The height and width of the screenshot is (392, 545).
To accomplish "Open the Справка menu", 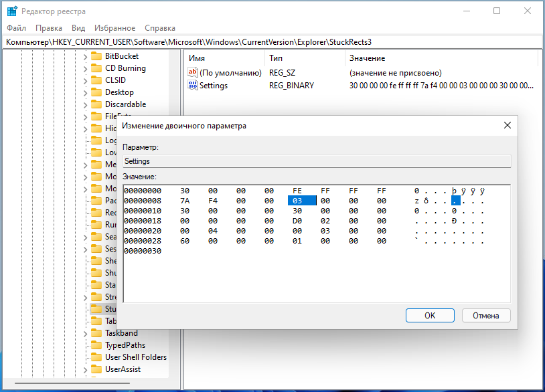I will point(160,28).
